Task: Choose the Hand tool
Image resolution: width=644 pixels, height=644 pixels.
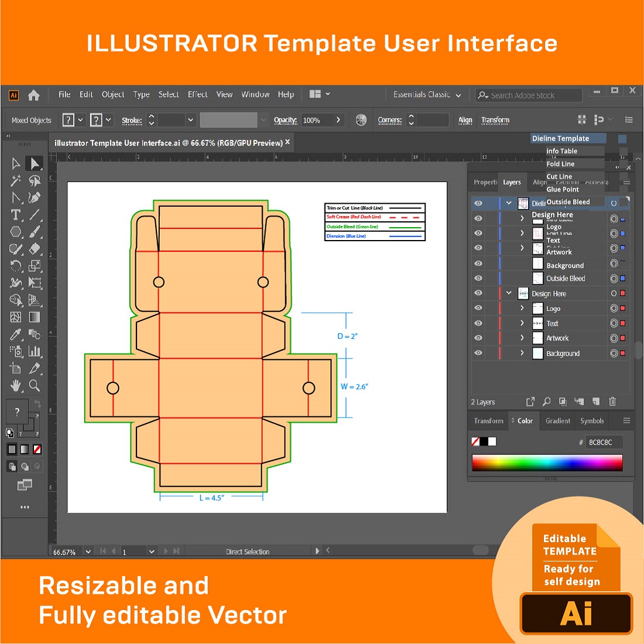Action: point(16,385)
